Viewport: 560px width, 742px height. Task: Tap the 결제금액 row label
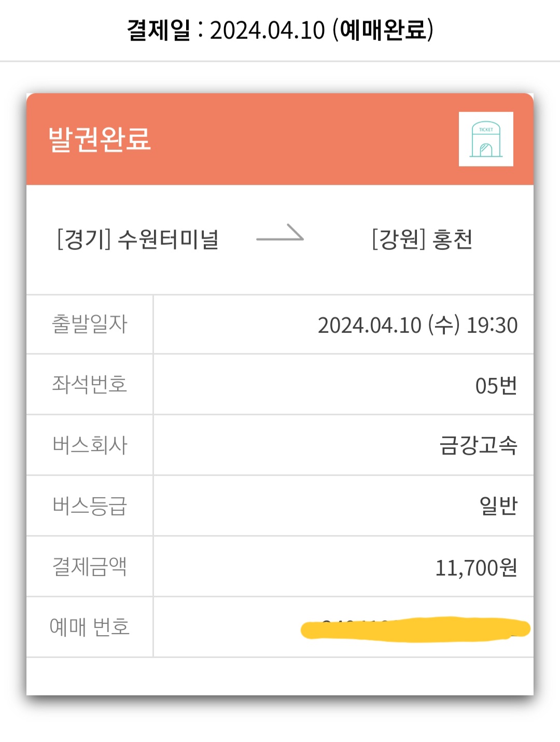90,566
